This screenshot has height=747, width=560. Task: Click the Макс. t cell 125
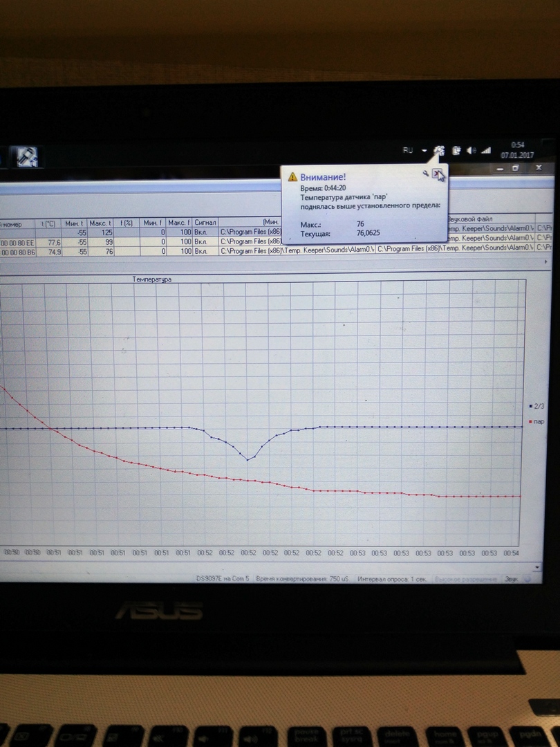click(100, 232)
